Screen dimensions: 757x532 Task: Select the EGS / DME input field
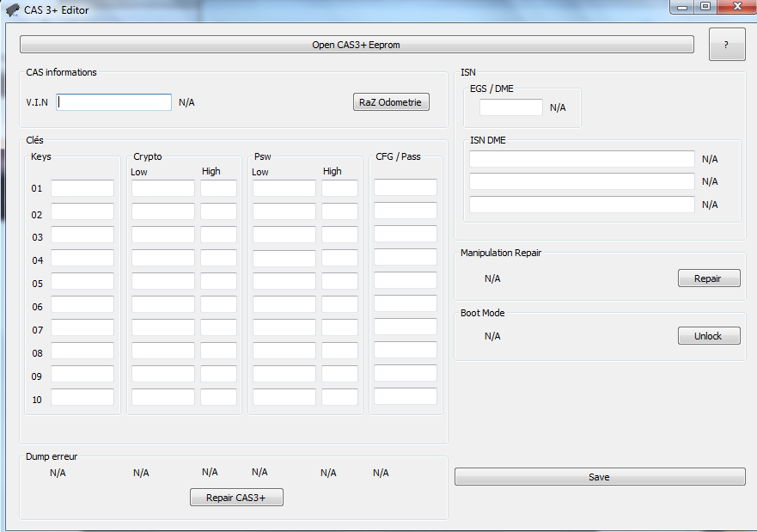(x=510, y=107)
